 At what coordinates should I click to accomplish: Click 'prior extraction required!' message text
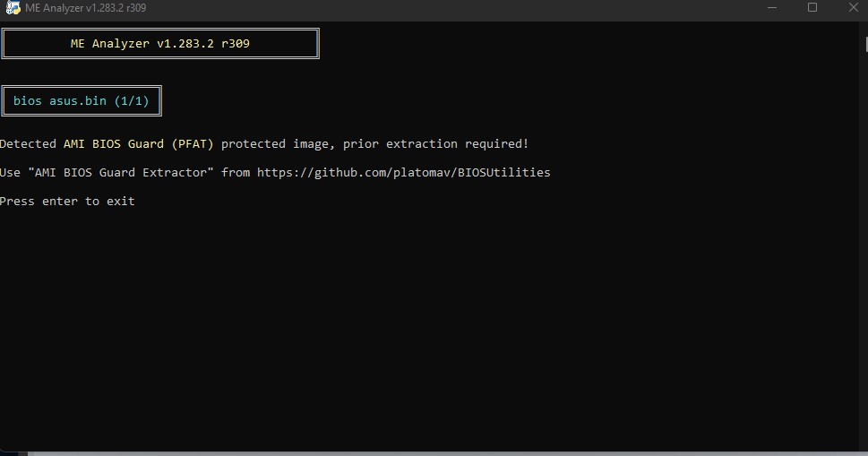click(x=436, y=144)
